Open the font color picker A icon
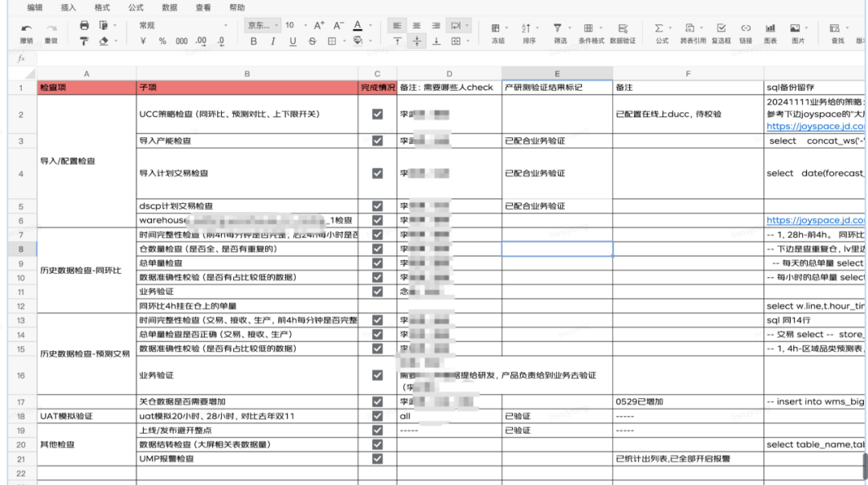Screen dimensions: 868x485 point(358,26)
